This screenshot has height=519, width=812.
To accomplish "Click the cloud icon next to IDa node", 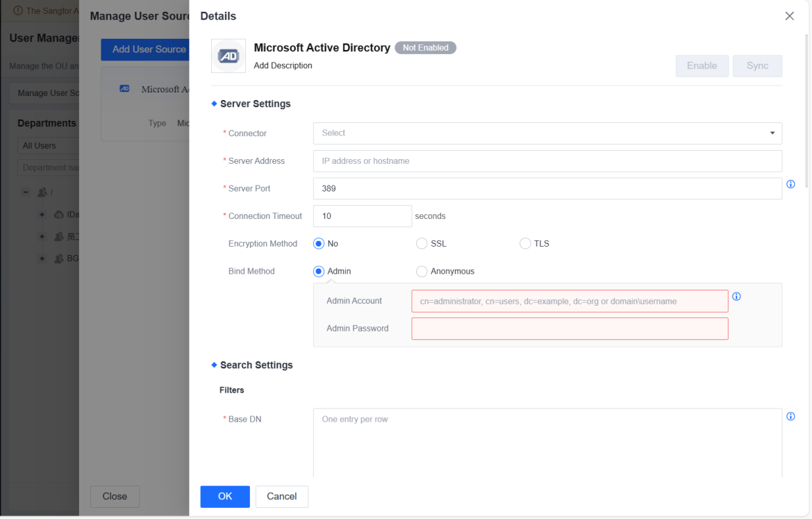I will [x=58, y=215].
